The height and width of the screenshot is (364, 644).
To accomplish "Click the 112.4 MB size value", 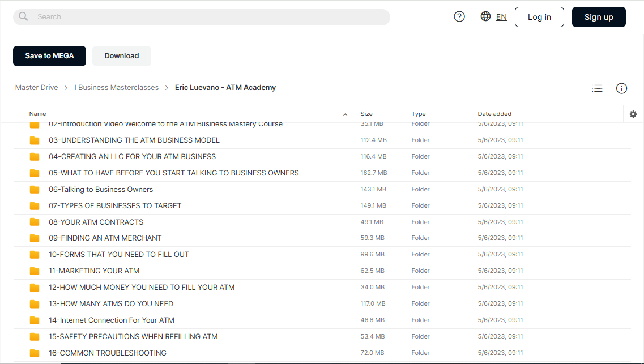I will point(374,140).
